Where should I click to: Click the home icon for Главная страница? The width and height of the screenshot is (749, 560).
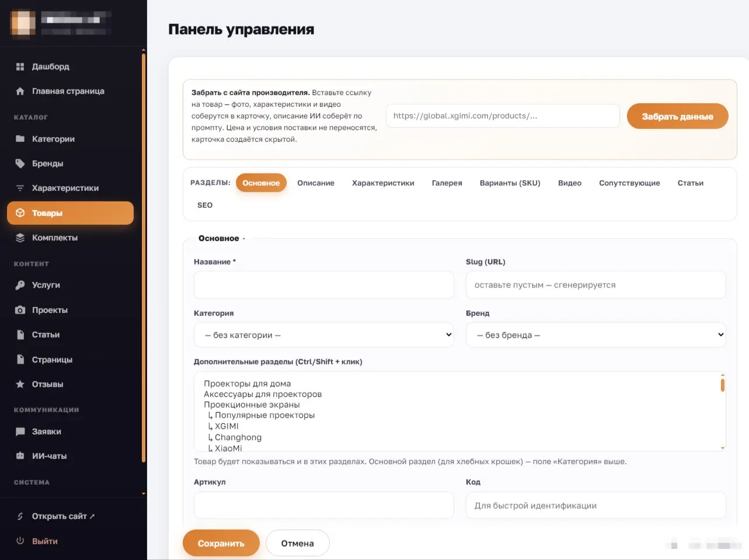(x=20, y=91)
